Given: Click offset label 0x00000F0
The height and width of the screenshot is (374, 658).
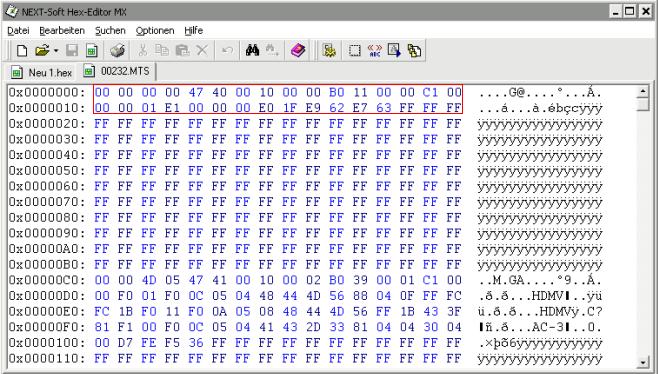Looking at the screenshot, I should [47, 327].
